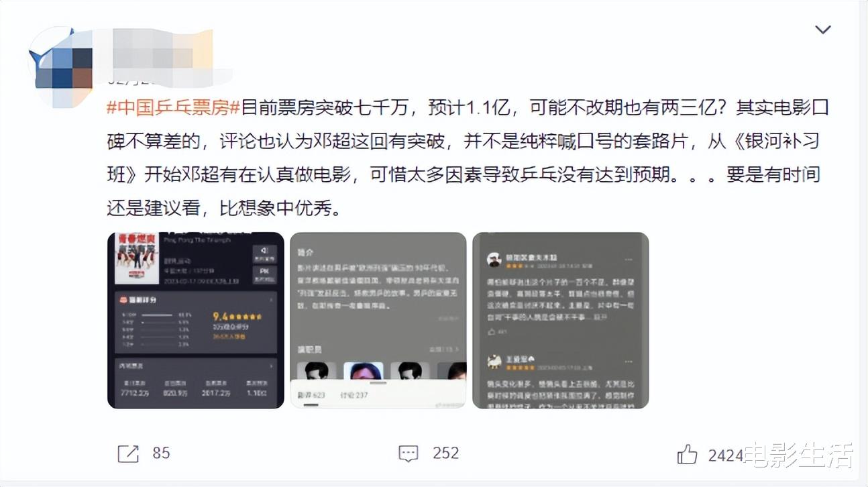
Task: Open the repost share icon
Action: [x=127, y=454]
